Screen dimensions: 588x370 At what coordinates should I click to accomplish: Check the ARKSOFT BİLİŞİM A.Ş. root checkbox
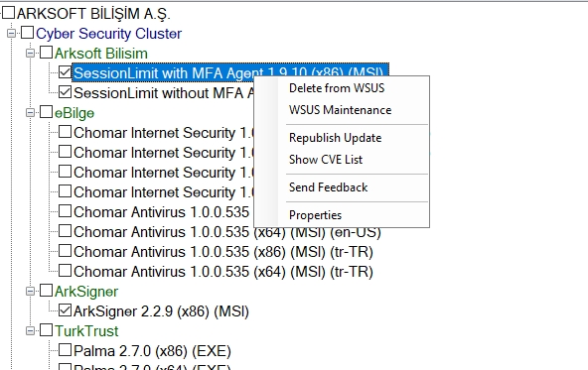pos(8,13)
